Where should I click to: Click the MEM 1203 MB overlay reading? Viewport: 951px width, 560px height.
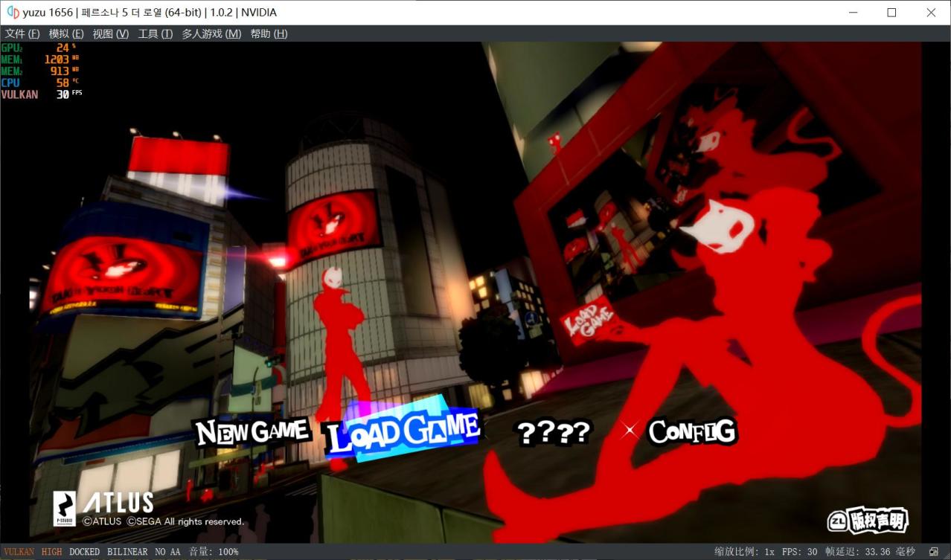pyautogui.click(x=39, y=59)
